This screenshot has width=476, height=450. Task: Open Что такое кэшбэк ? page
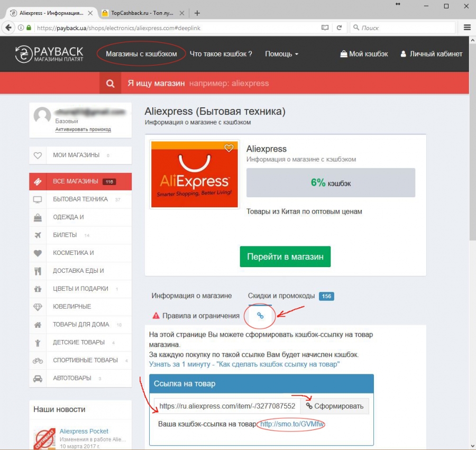pos(221,54)
